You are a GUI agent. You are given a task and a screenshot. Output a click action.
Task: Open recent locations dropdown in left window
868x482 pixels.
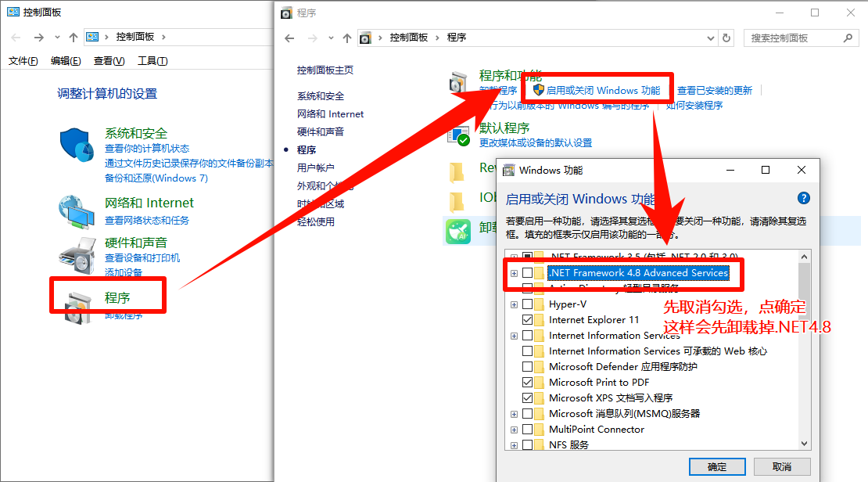pyautogui.click(x=57, y=37)
